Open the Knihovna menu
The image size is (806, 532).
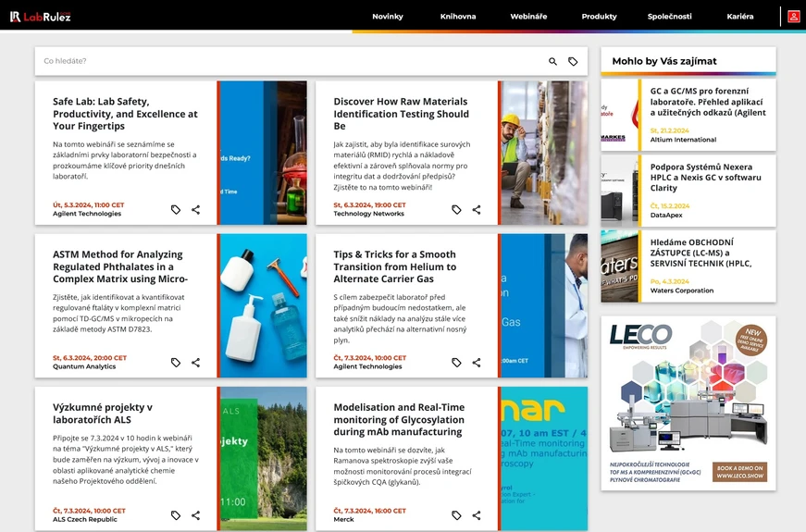tap(458, 17)
